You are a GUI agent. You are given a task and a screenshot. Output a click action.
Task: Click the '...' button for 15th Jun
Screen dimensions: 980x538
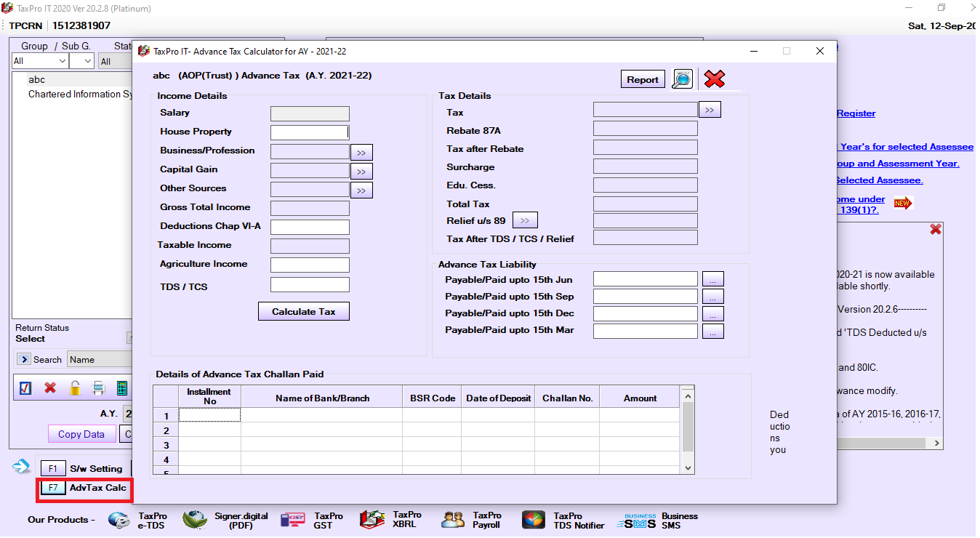[713, 279]
